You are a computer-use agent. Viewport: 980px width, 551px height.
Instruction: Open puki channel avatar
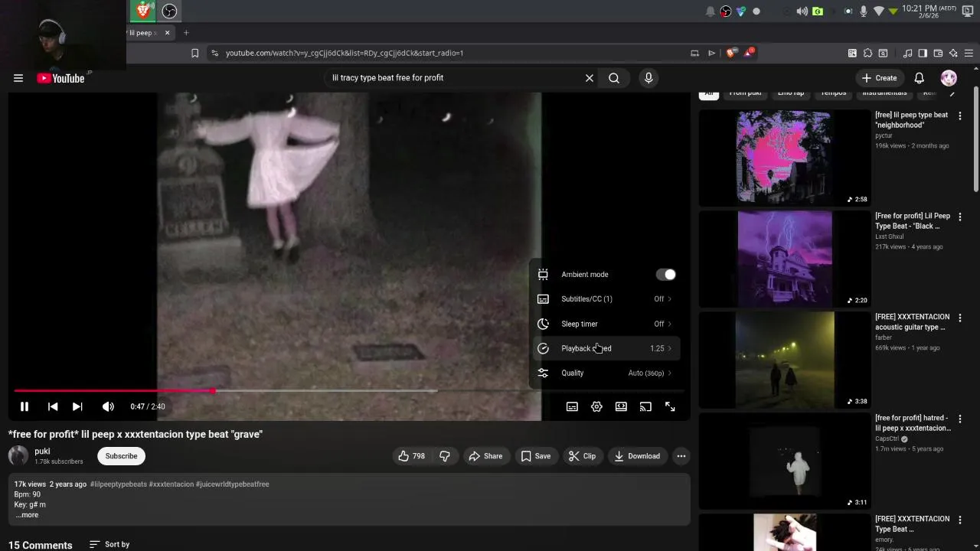pos(18,455)
